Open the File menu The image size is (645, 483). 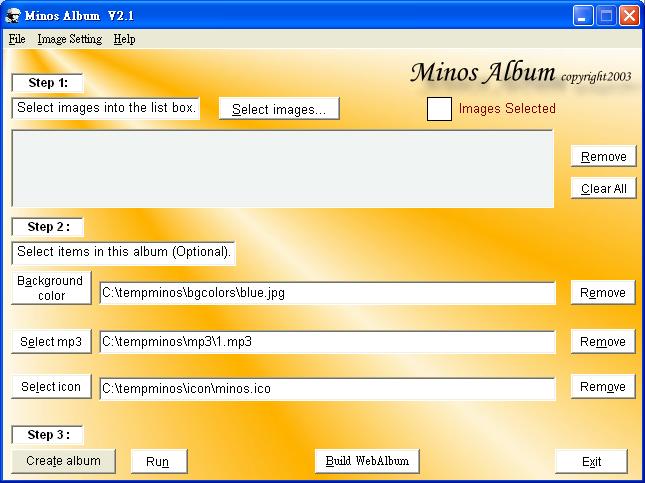click(x=17, y=39)
